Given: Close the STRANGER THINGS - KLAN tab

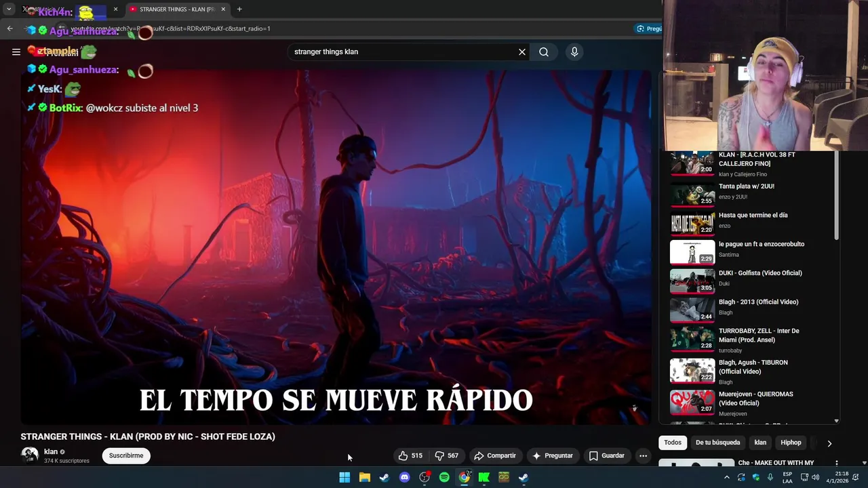Looking at the screenshot, I should 223,9.
